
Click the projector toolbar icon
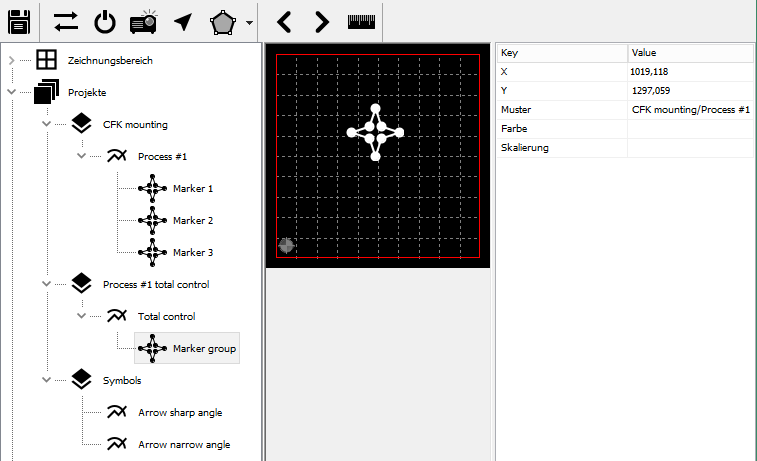[143, 22]
